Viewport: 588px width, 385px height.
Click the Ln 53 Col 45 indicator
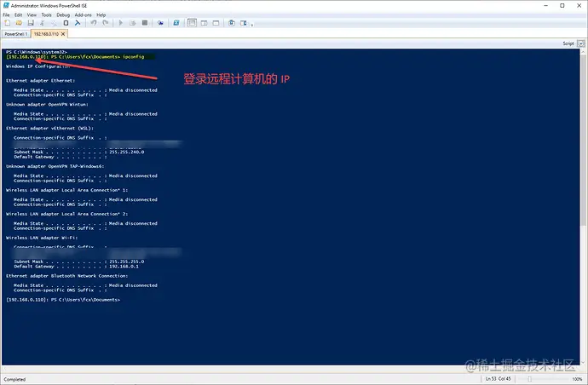[498, 379]
